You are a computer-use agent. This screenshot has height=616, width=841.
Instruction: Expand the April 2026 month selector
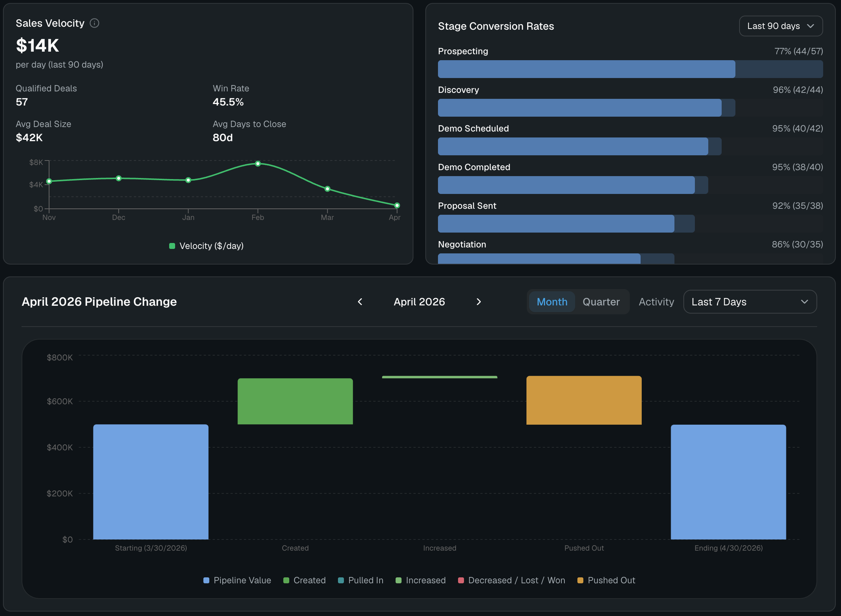point(419,302)
